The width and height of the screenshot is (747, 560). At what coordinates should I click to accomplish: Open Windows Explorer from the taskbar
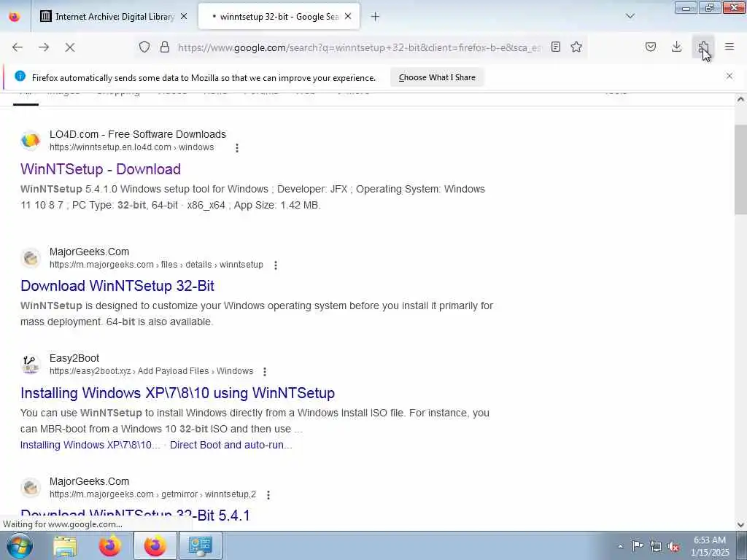(65, 545)
